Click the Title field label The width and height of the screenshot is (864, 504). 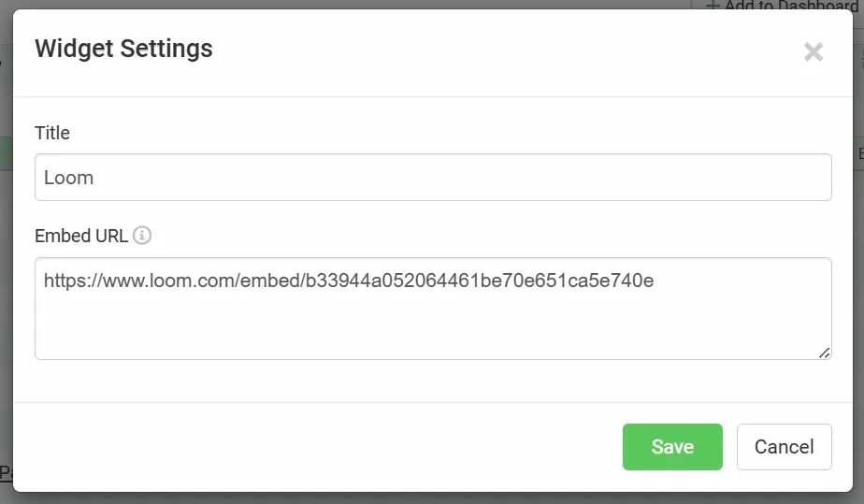click(52, 133)
